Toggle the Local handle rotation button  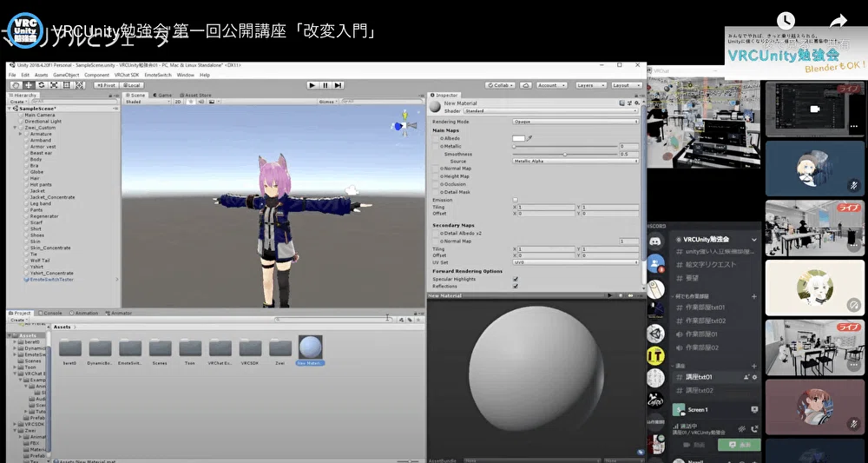[131, 85]
